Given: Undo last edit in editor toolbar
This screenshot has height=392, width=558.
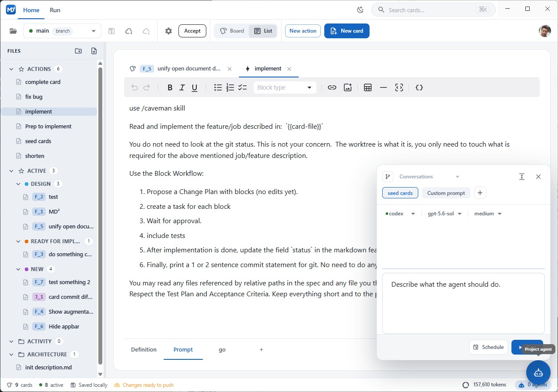Looking at the screenshot, I should pos(134,87).
